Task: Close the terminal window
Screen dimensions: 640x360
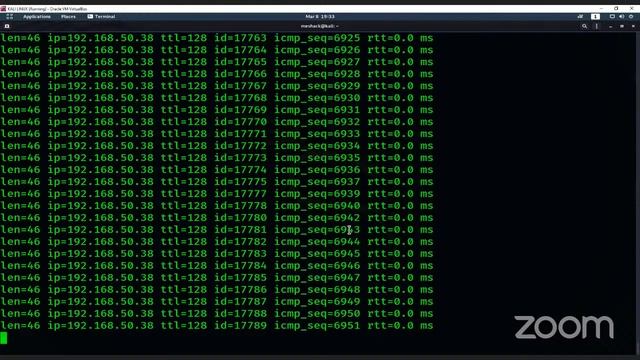Action: pyautogui.click(x=633, y=26)
